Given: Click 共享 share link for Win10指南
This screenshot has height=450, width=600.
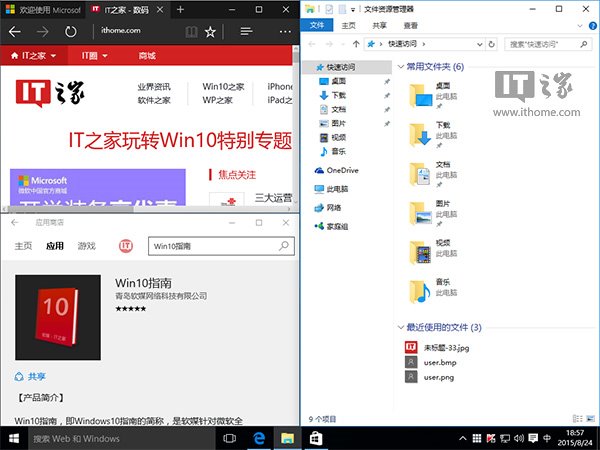Looking at the screenshot, I should coord(30,377).
